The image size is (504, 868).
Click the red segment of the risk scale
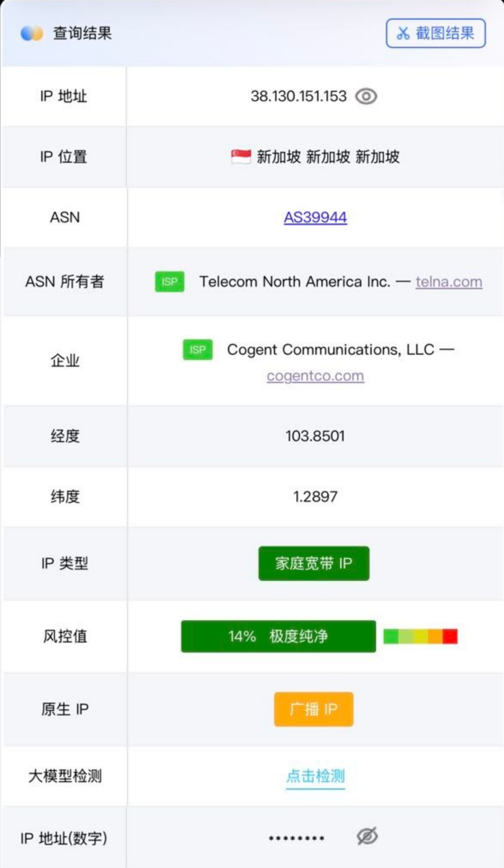pos(450,636)
